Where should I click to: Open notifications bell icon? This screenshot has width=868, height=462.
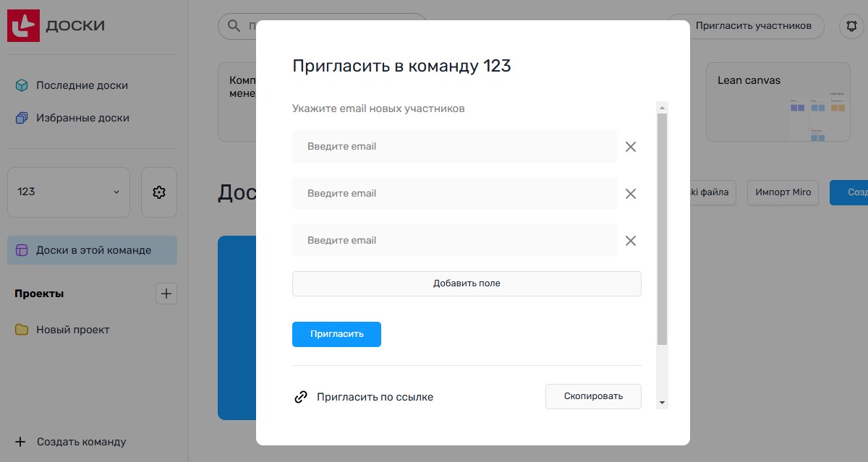point(851,26)
